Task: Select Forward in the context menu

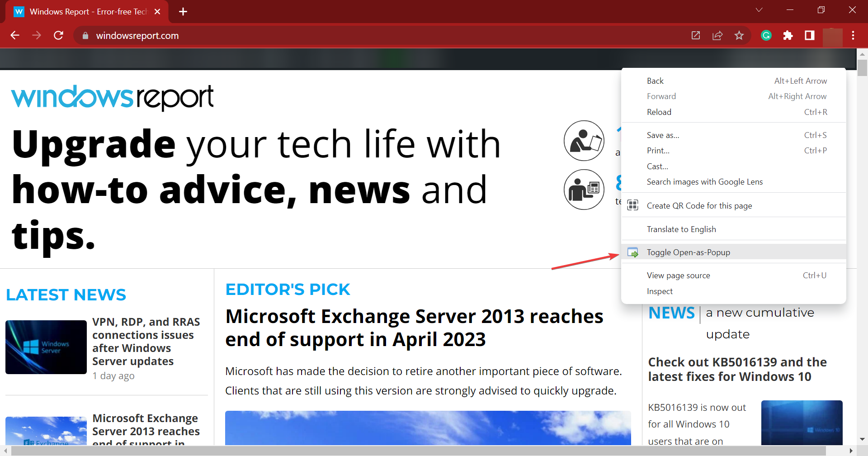Action: (x=734, y=96)
